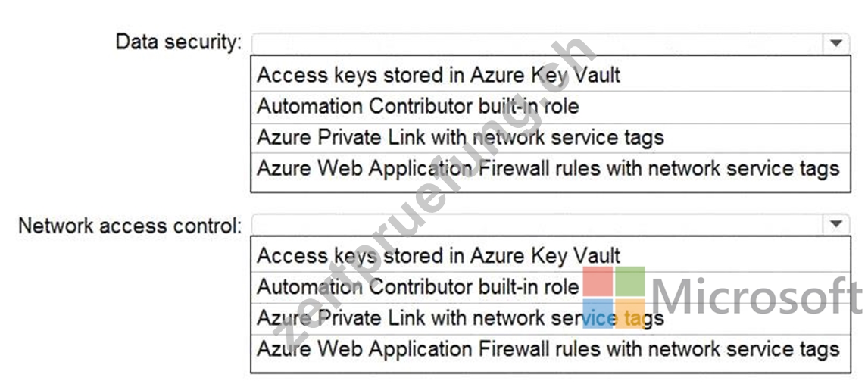868x384 pixels.
Task: Select Automation Contributor built-in role under Data security
Action: coord(550,106)
